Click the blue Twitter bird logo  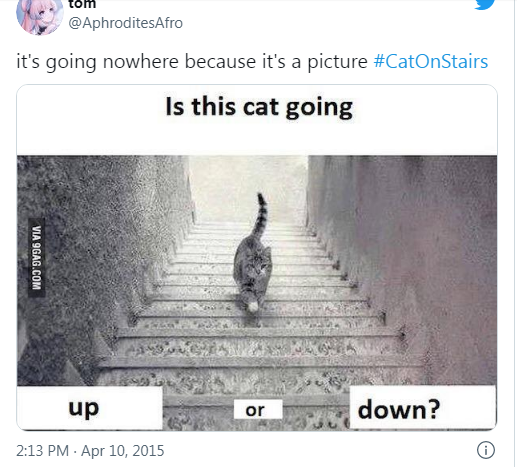483,4
